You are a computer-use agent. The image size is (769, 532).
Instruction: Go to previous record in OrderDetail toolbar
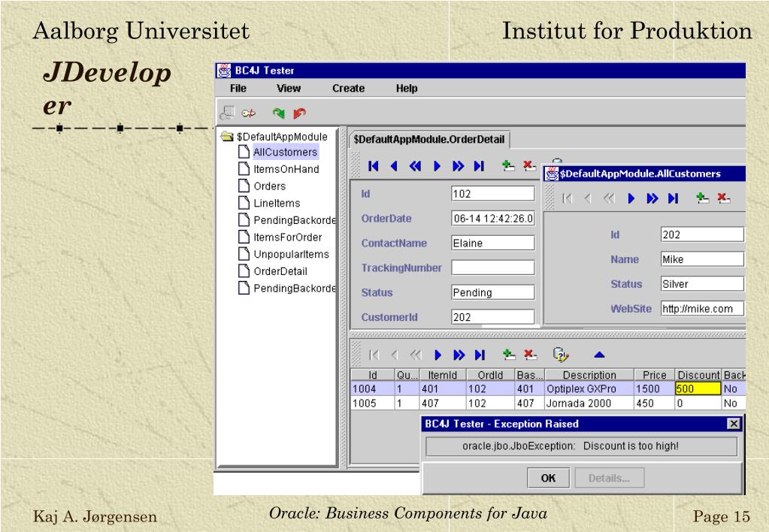[394, 166]
